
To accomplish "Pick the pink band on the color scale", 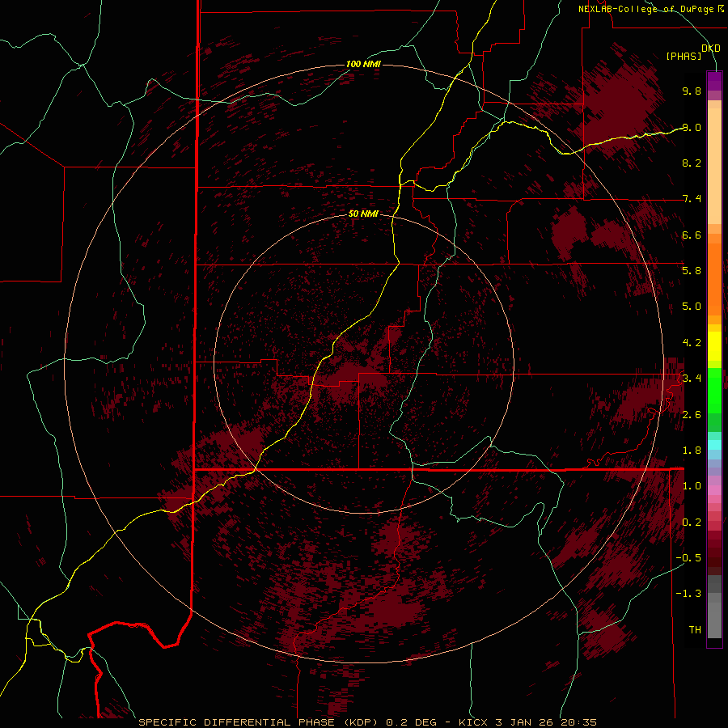I will click(x=714, y=490).
